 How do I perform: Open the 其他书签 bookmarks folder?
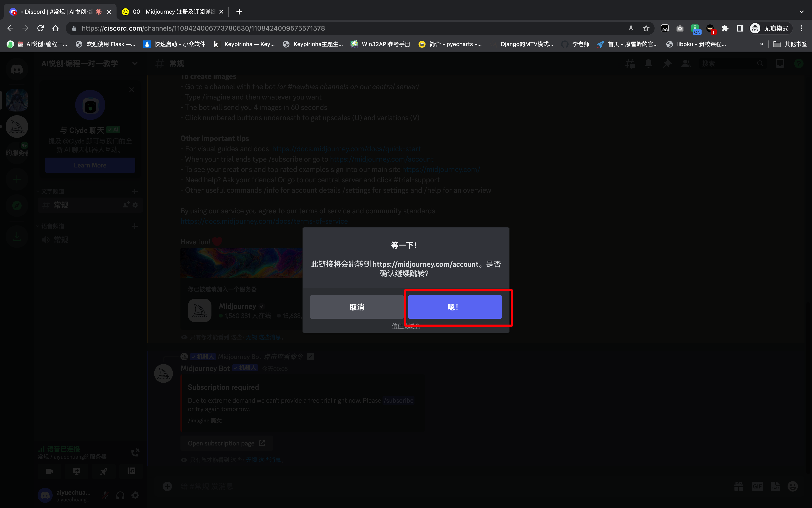pos(790,44)
